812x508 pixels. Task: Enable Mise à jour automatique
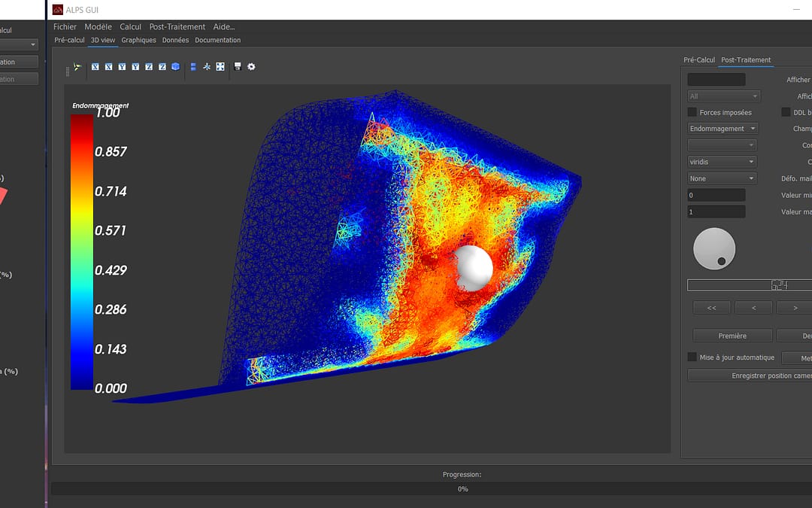point(691,357)
